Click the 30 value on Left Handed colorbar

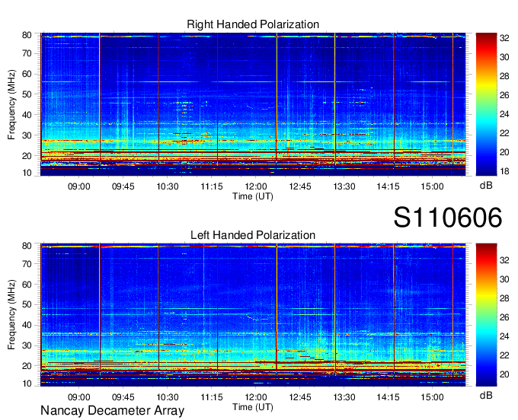(504, 279)
